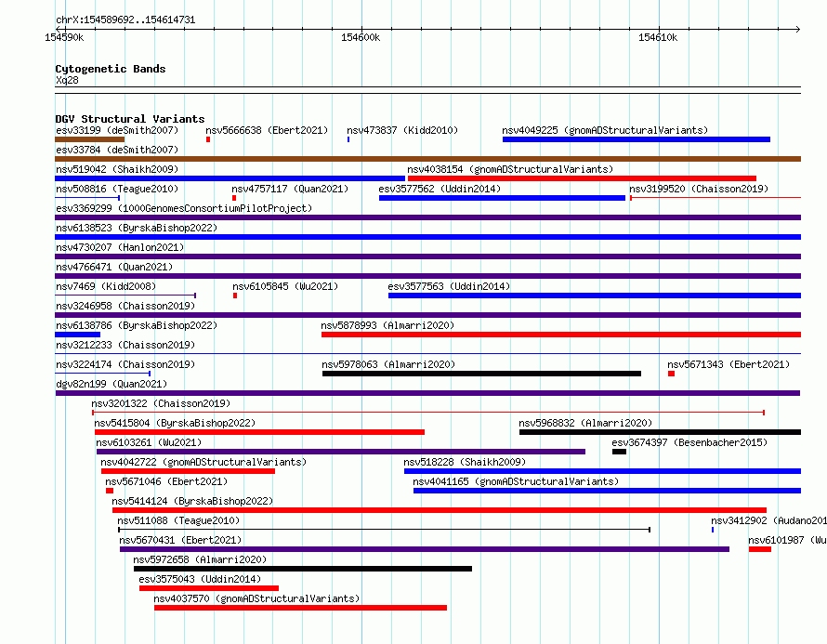This screenshot has height=644, width=827.
Task: Open nsv5415804 (ByrskaBishop2022) label
Action: 175,423
